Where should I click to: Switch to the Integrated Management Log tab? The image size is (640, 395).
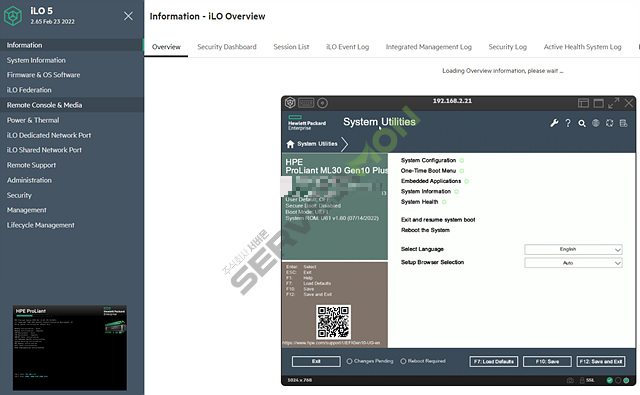429,47
